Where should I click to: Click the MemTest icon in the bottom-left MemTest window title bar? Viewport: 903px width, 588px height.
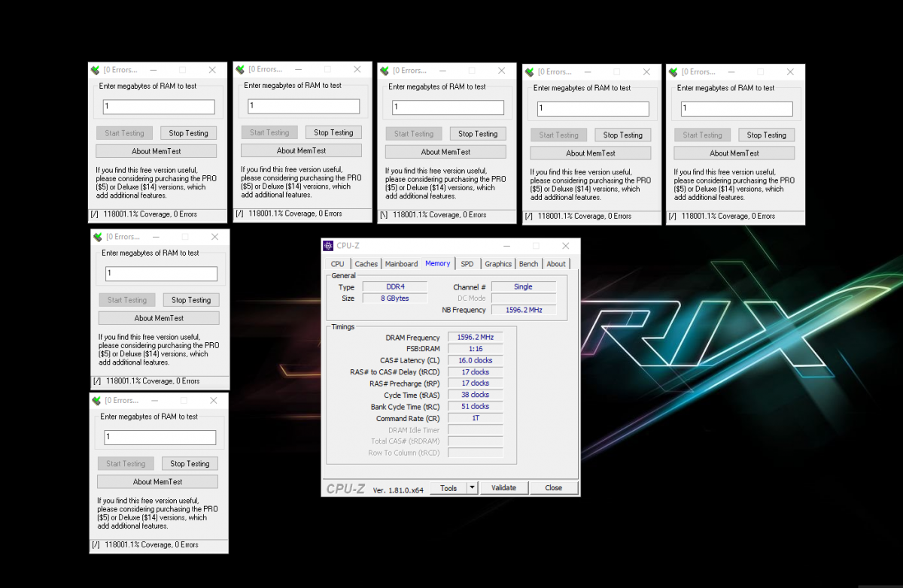(96, 401)
